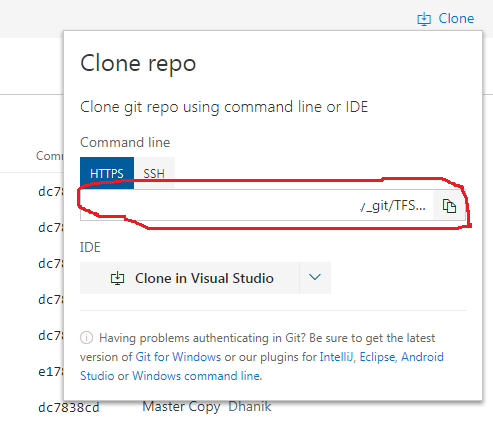Expand the IDE options dropdown chevron
Viewport: 493px width, 429px height.
[x=315, y=278]
